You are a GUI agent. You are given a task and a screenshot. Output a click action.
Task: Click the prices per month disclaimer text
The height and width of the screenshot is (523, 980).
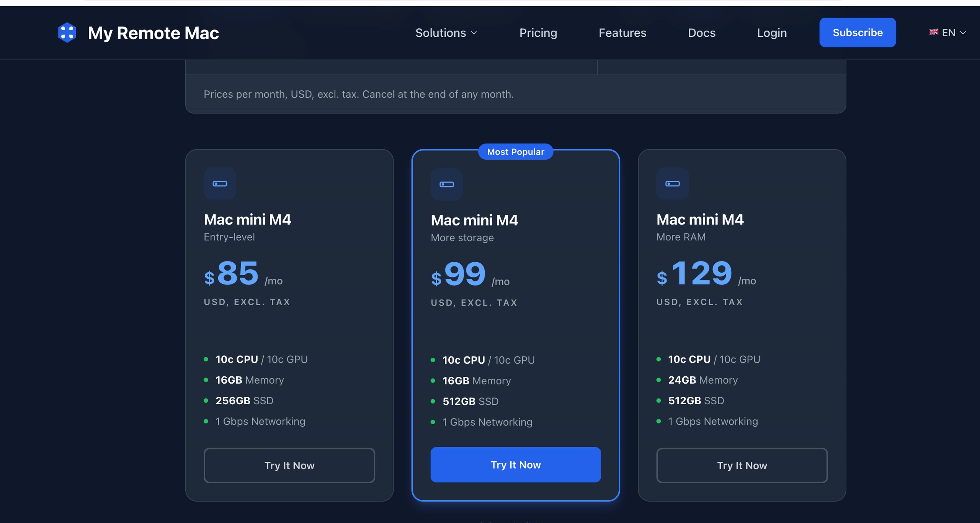tap(359, 94)
